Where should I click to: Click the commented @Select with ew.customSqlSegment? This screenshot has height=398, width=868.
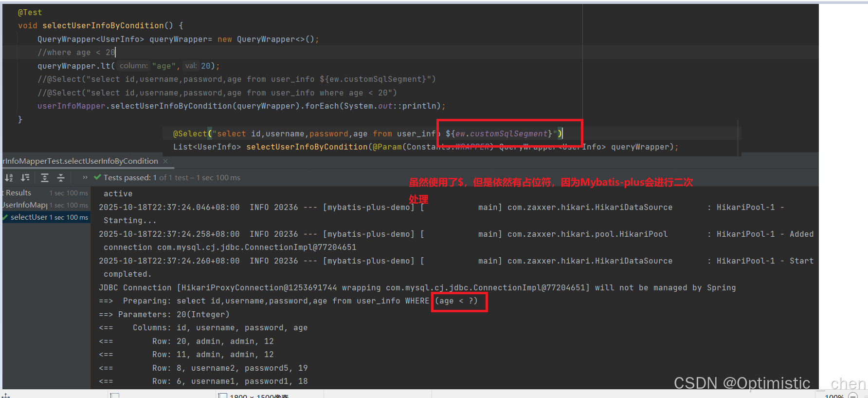coord(236,79)
